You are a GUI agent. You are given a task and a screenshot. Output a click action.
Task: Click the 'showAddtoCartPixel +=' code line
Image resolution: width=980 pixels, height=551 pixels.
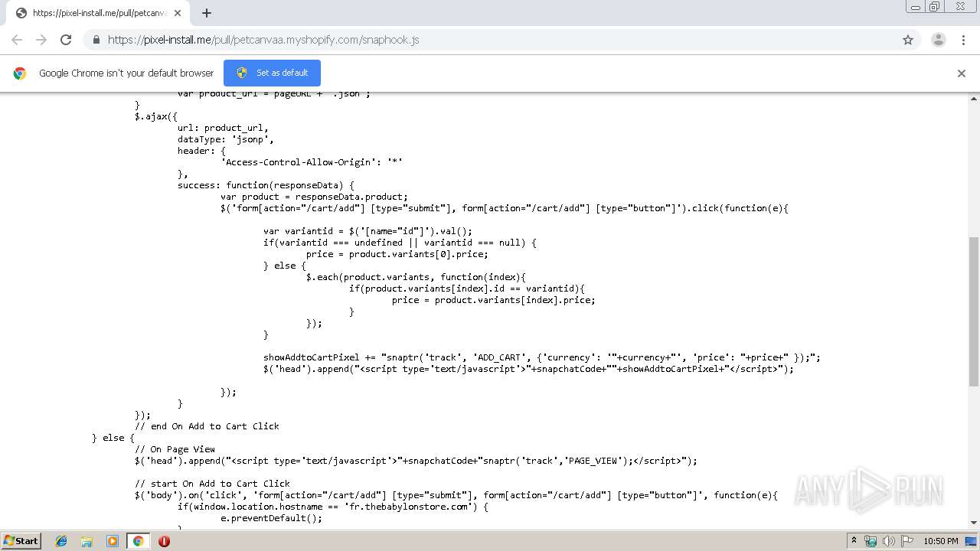point(542,357)
